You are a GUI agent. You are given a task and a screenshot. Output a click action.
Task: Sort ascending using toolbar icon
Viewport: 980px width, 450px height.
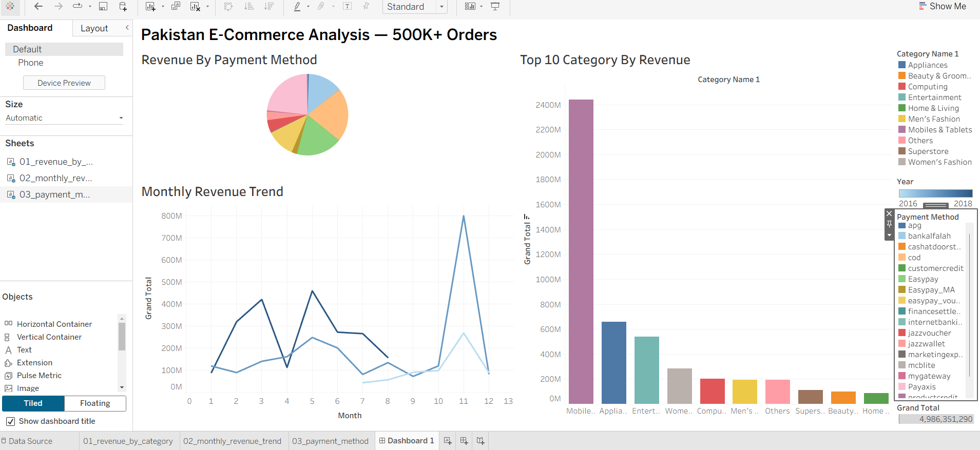(249, 6)
